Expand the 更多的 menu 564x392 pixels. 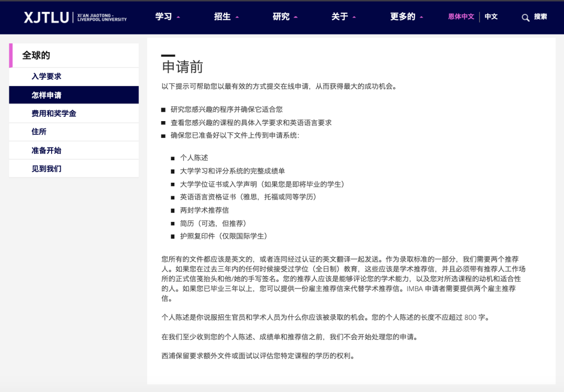click(406, 17)
